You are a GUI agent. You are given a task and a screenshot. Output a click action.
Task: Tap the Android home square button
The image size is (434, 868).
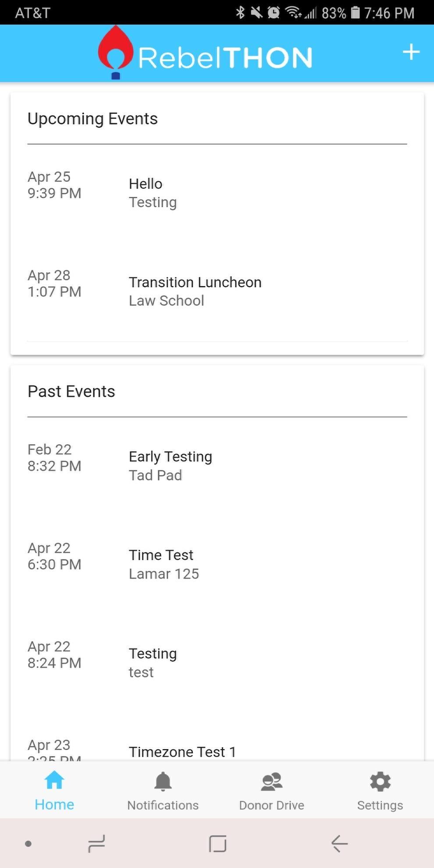click(x=217, y=843)
